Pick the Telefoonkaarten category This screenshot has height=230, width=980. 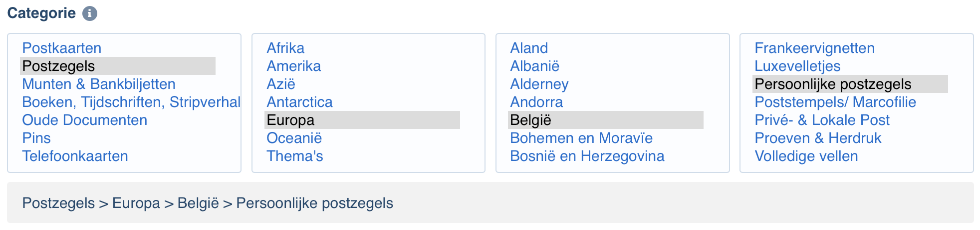[x=75, y=156]
